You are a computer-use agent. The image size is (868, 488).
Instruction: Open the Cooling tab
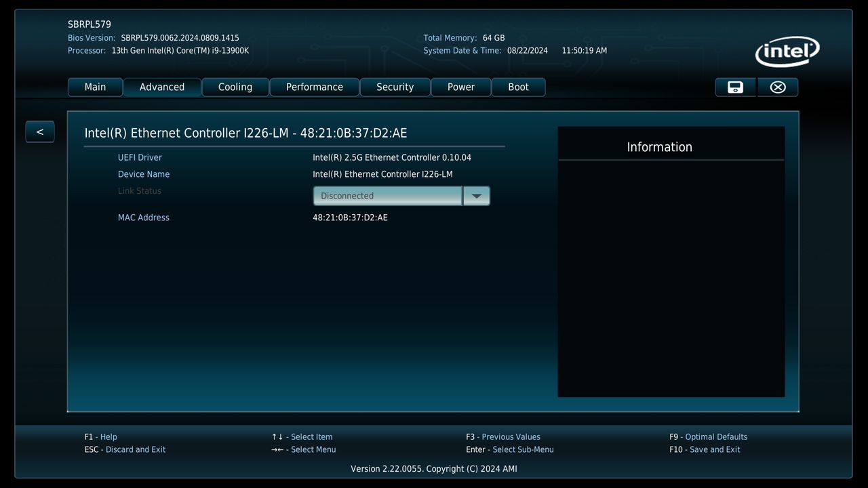click(235, 87)
